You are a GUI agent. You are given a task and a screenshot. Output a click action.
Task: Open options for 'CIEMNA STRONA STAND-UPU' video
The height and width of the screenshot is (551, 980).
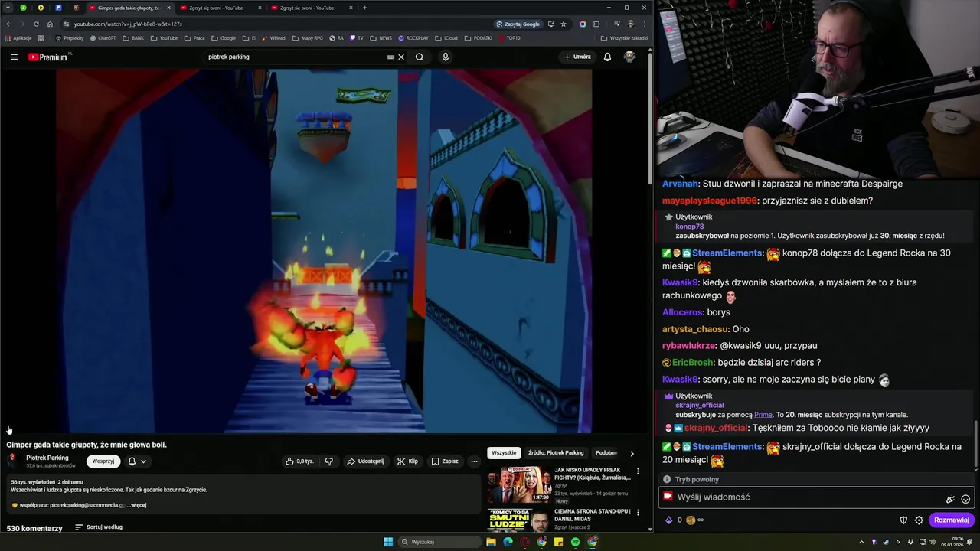tap(638, 513)
